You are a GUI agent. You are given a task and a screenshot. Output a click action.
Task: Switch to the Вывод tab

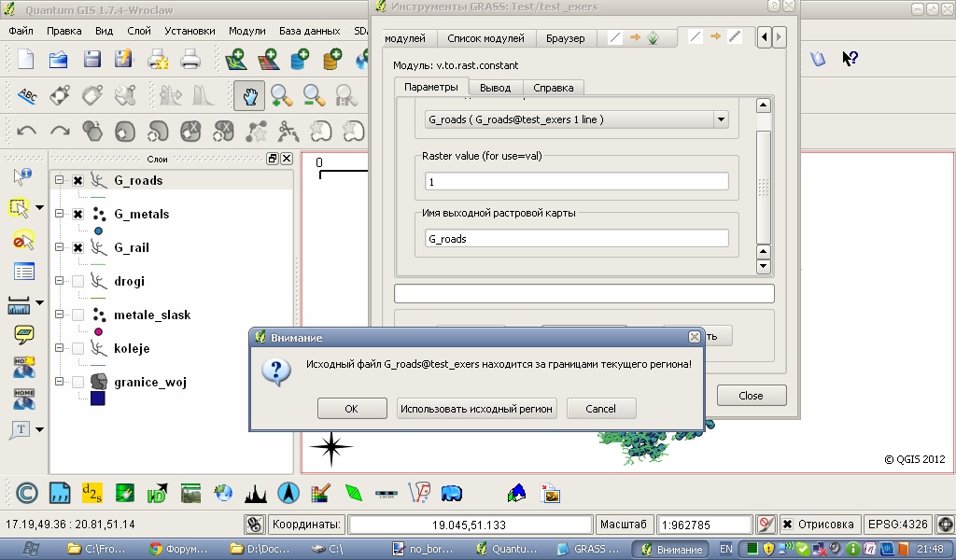(495, 88)
